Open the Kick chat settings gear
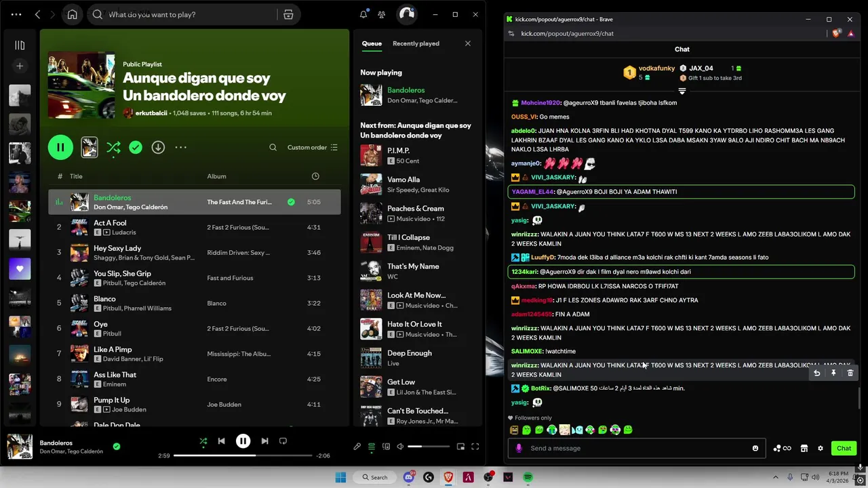 pyautogui.click(x=821, y=448)
